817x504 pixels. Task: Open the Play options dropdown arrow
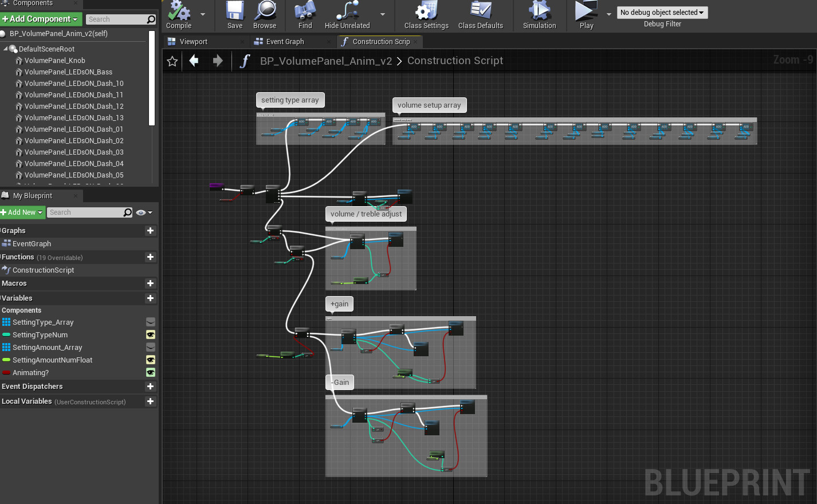[609, 14]
